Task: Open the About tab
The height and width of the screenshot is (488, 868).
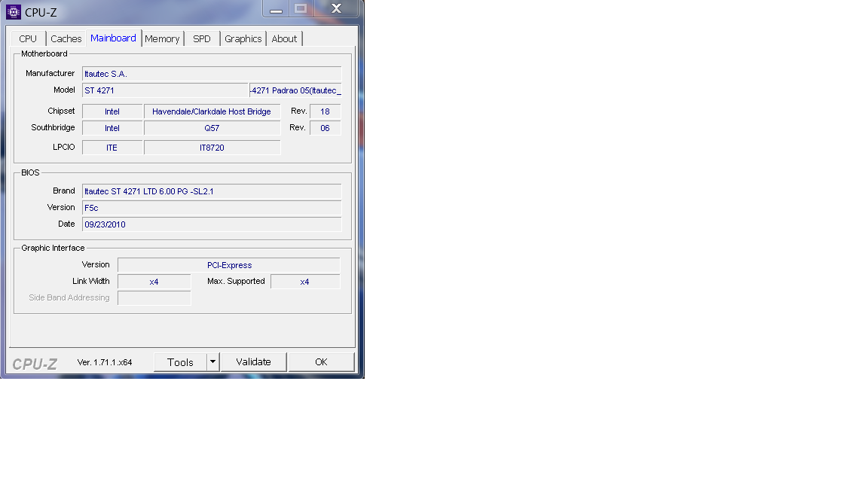Action: [284, 38]
